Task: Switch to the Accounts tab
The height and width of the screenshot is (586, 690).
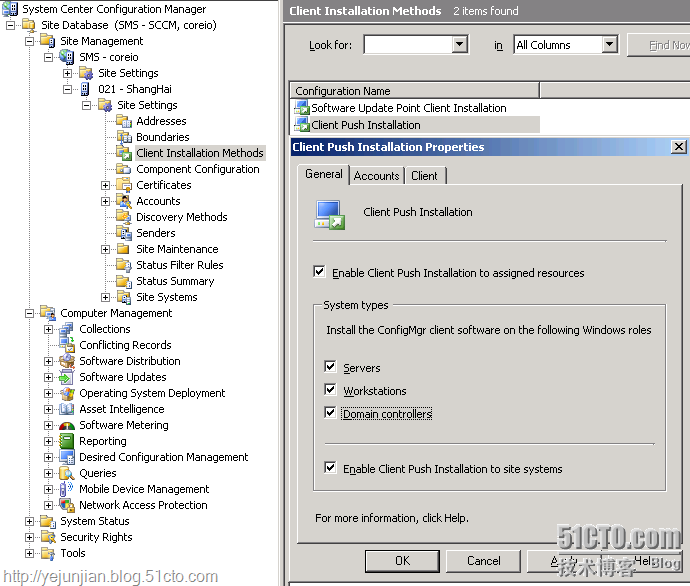Action: pos(376,176)
